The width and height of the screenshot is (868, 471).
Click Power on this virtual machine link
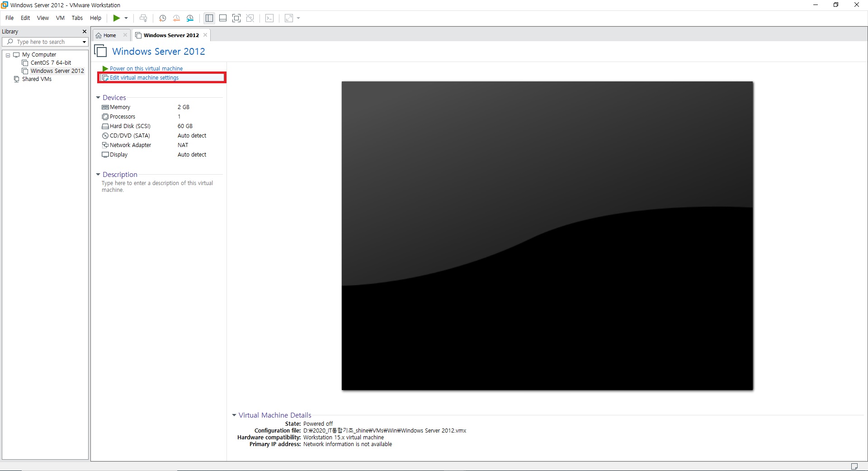coord(146,69)
